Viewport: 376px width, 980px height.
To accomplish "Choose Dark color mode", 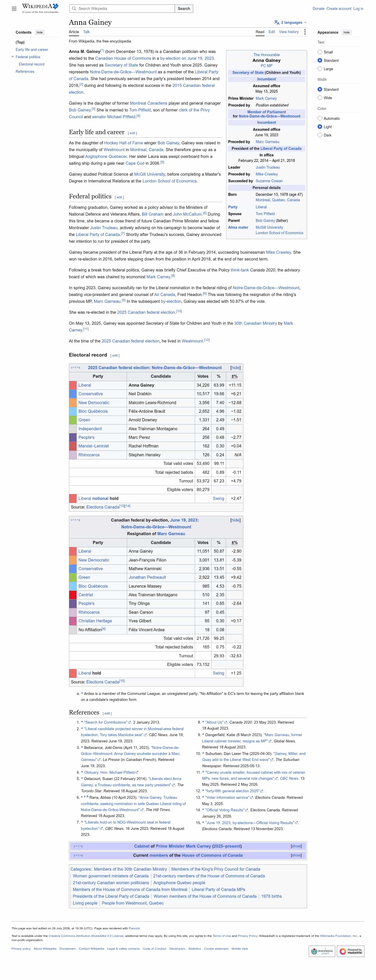I will [x=320, y=135].
